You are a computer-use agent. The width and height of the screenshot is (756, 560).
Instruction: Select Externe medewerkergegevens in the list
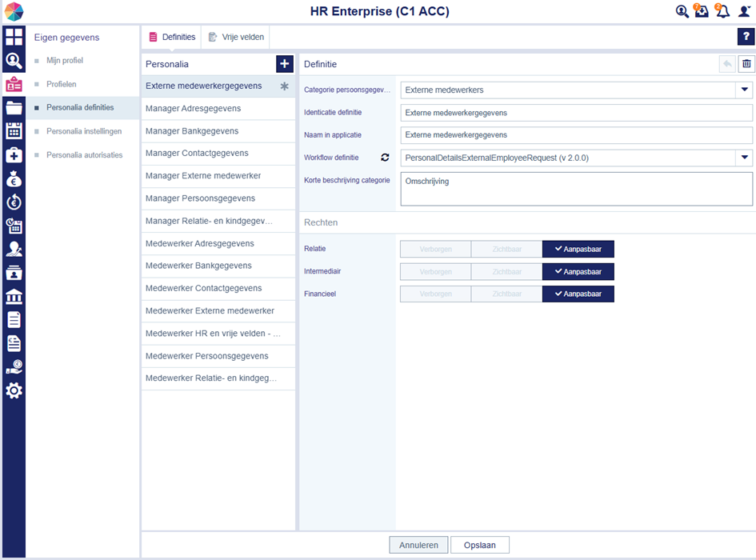pyautogui.click(x=218, y=86)
